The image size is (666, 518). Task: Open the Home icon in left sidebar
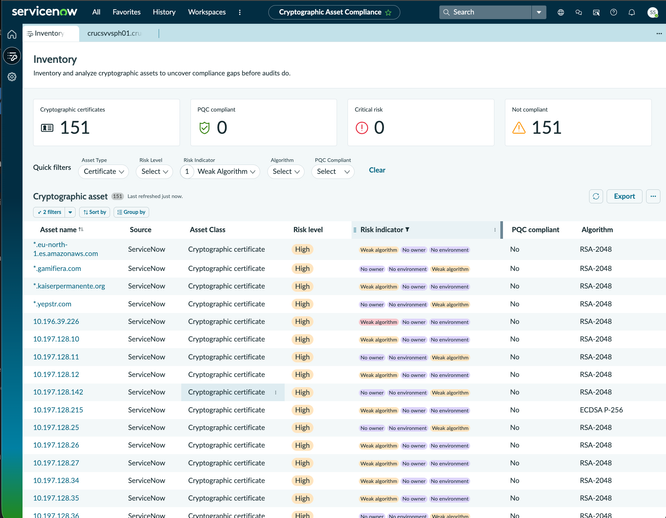(11, 34)
